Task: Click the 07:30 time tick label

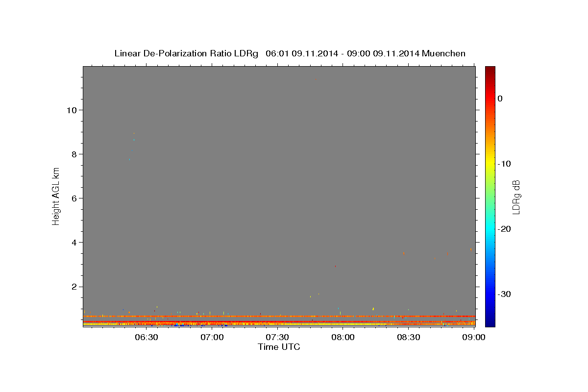Action: click(x=277, y=338)
